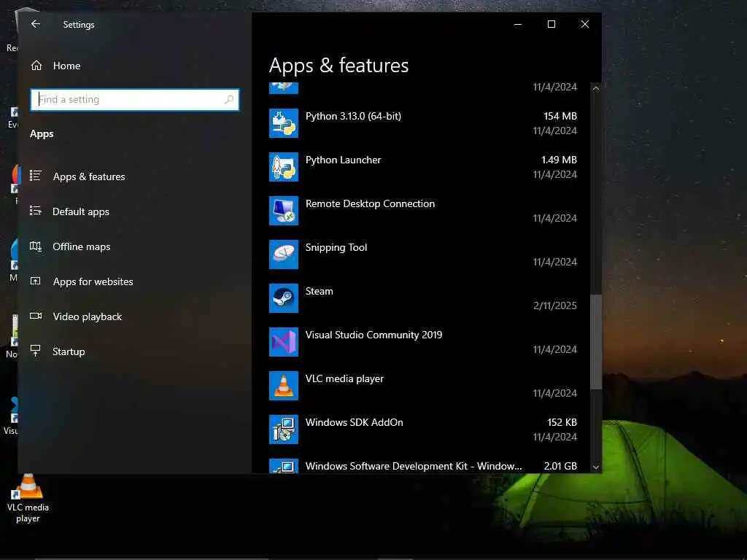This screenshot has width=747, height=560.
Task: Click the 152 KB size value
Action: coord(562,422)
